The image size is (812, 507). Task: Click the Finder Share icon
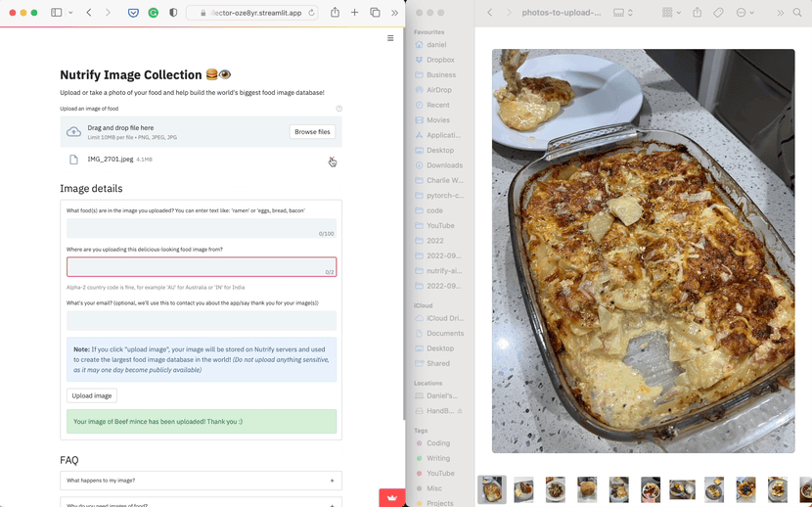(x=697, y=12)
